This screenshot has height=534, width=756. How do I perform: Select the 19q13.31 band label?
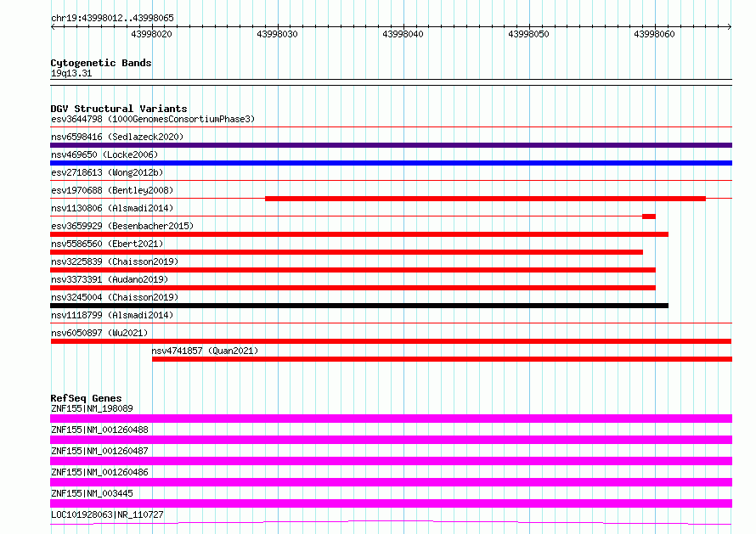coord(71,73)
